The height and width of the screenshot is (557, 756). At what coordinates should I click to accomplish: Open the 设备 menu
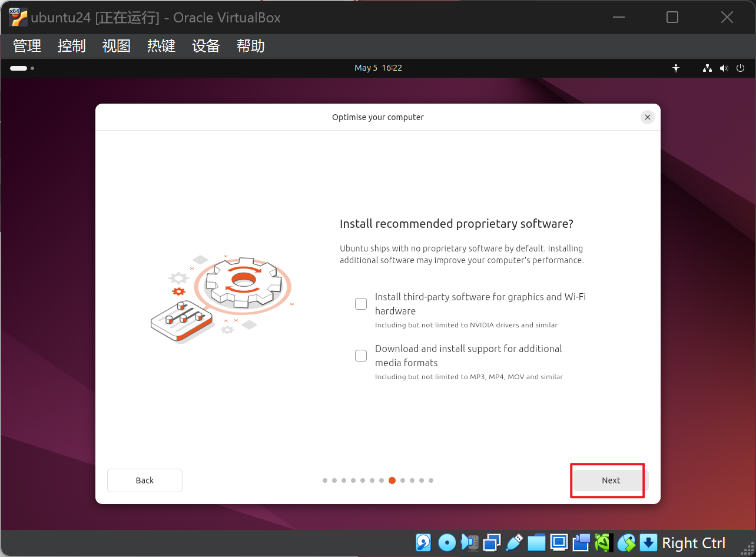point(206,46)
